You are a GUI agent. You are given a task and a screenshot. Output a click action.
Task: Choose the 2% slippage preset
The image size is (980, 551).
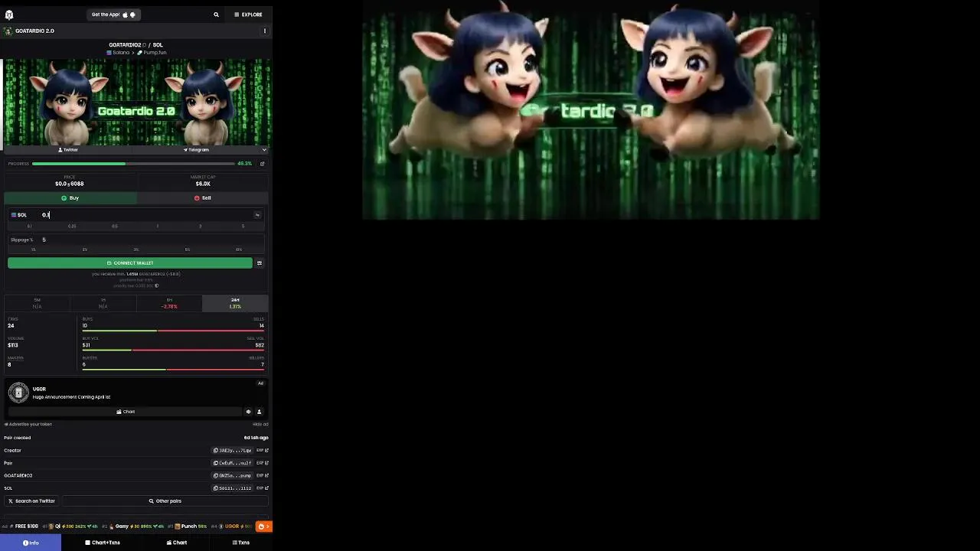84,249
